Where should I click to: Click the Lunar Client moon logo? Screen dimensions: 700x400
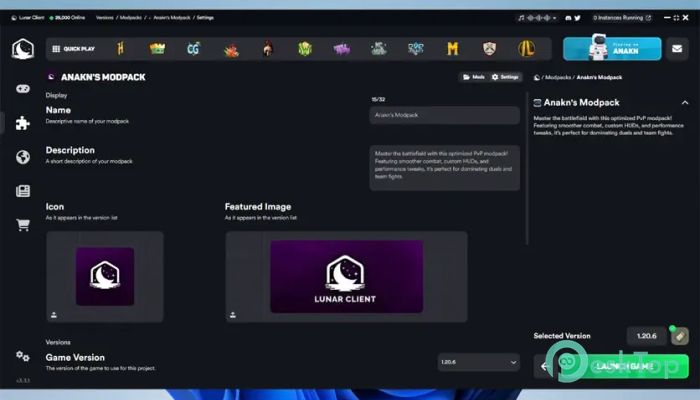23,49
